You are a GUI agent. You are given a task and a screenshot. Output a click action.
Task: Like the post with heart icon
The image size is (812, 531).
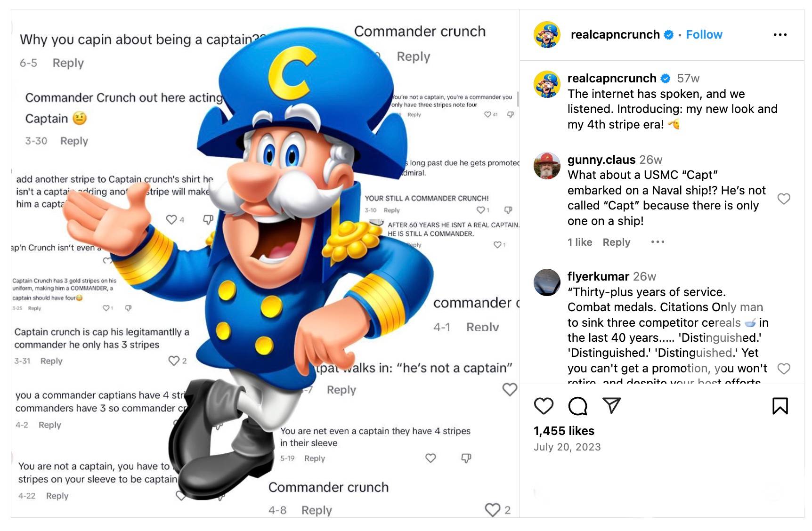(x=544, y=406)
